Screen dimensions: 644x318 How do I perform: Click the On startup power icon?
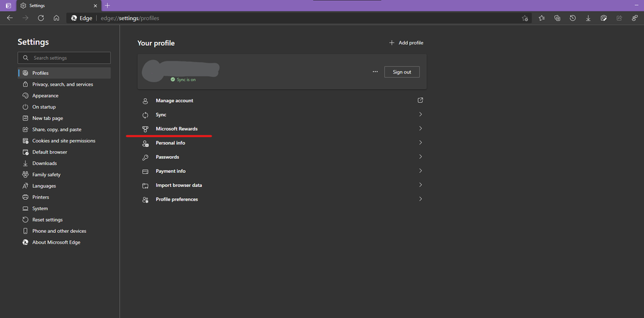[25, 106]
